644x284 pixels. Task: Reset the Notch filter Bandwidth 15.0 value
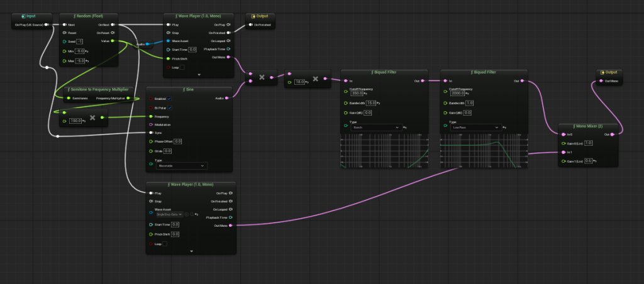378,103
